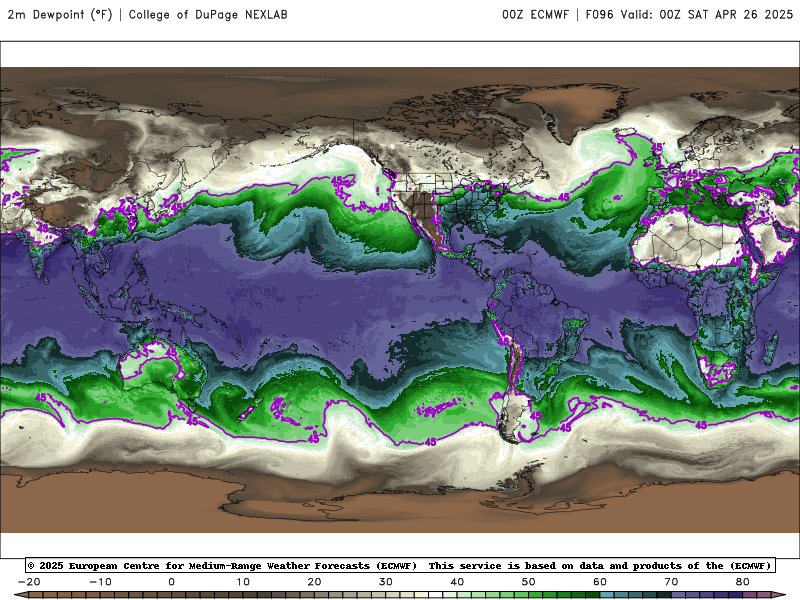Click the 45 contour label inside Australia
The height and width of the screenshot is (600, 800).
(171, 351)
